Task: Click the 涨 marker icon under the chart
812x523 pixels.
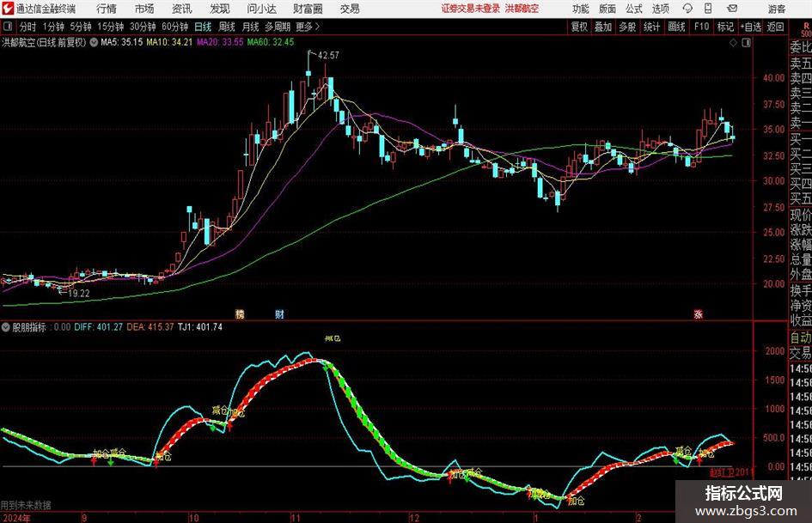Action: pyautogui.click(x=698, y=313)
